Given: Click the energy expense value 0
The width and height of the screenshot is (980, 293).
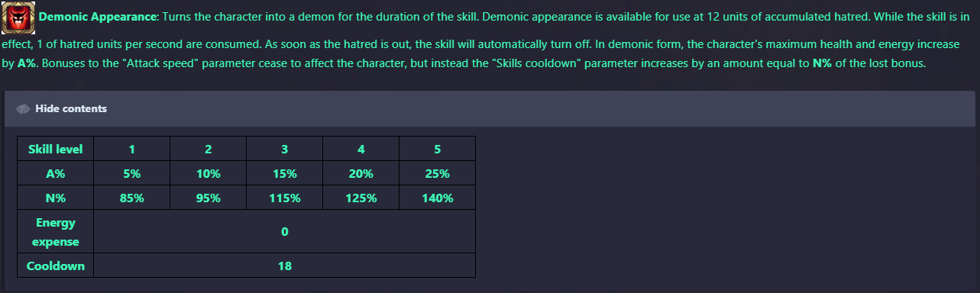Looking at the screenshot, I should pyautogui.click(x=284, y=232).
